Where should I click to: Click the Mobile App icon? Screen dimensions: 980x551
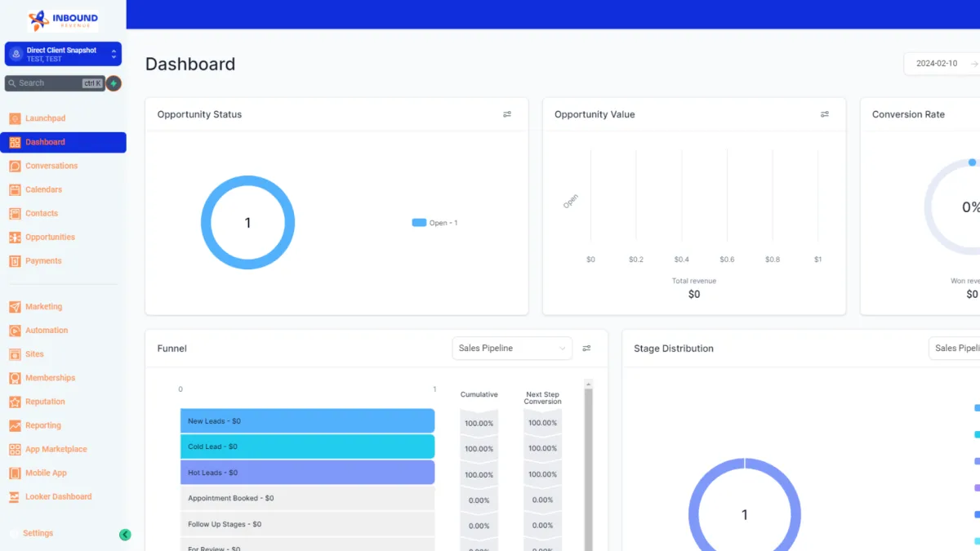pos(15,473)
